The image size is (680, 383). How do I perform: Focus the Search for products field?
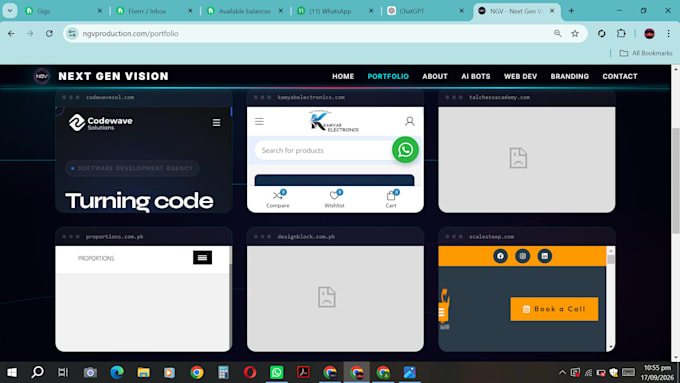coord(323,150)
